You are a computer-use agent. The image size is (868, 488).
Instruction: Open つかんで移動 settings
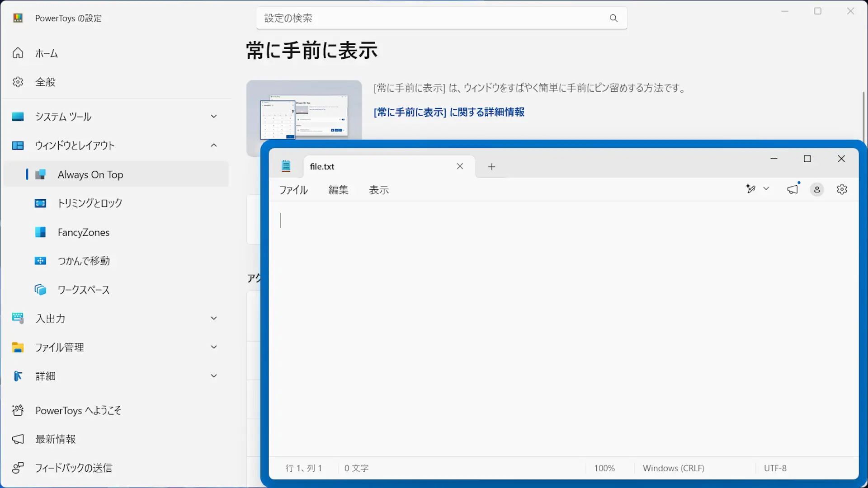(116, 261)
